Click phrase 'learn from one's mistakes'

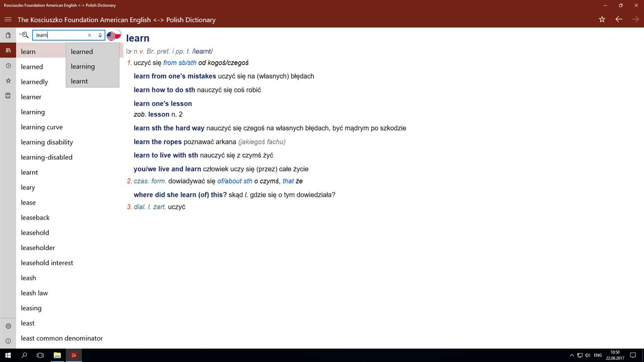[x=175, y=76]
